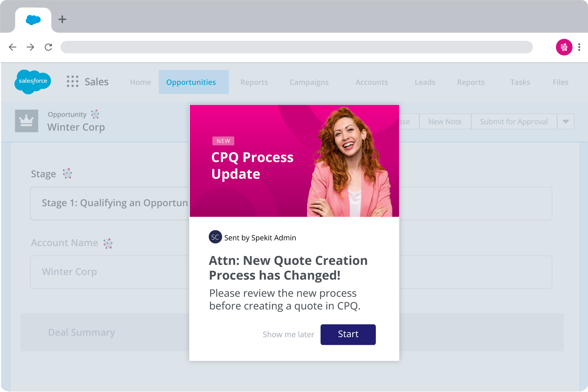The width and height of the screenshot is (588, 392).
Task: Click the crown Opportunity record icon
Action: [26, 121]
